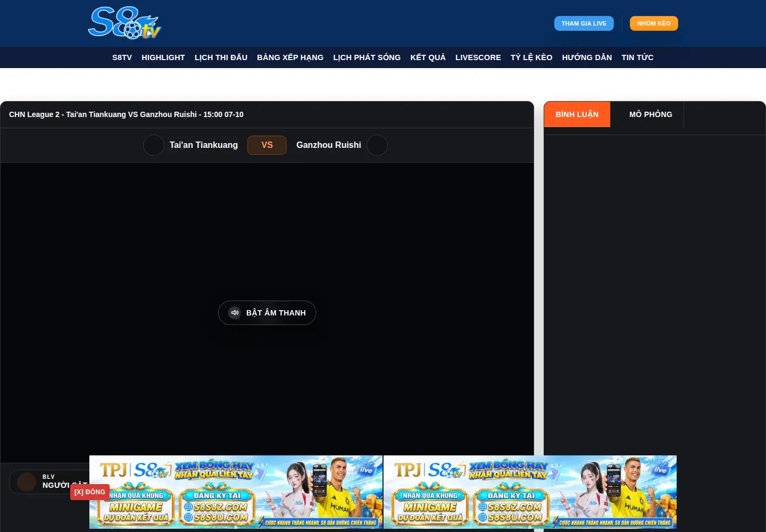Screen dimensions: 766x532
Task: Open Tin Tức menu item
Action: pyautogui.click(x=637, y=57)
